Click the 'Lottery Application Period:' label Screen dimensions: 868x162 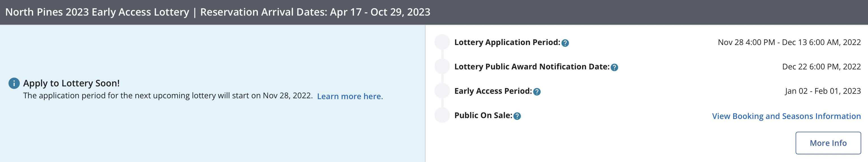pos(507,42)
